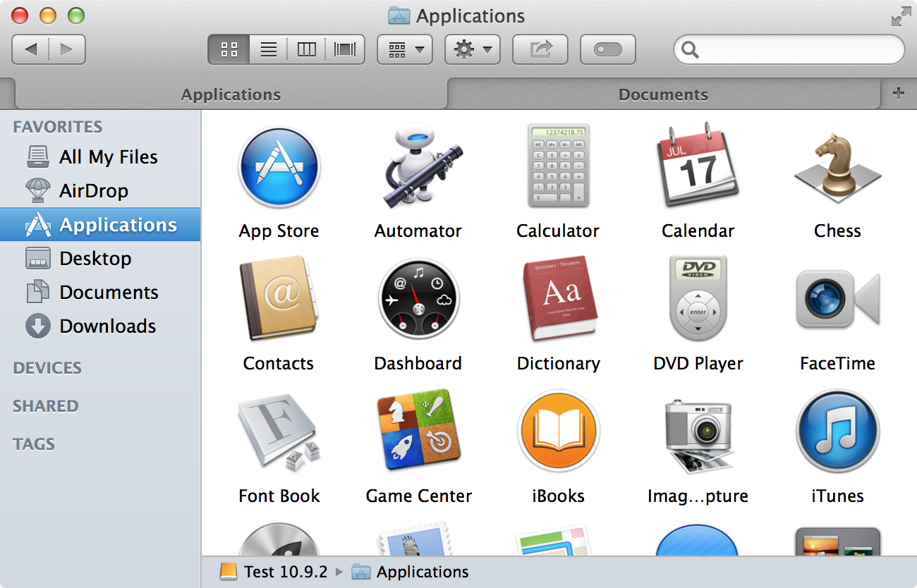
Task: Open the Action gear dropdown menu
Action: pos(473,49)
